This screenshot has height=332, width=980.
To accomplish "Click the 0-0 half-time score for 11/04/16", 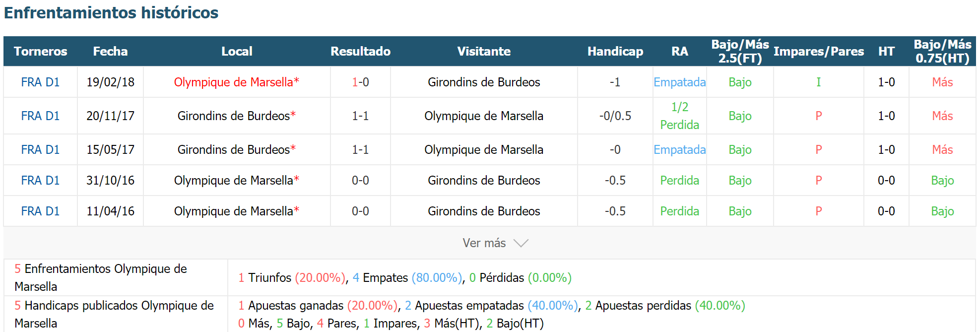I will (886, 211).
